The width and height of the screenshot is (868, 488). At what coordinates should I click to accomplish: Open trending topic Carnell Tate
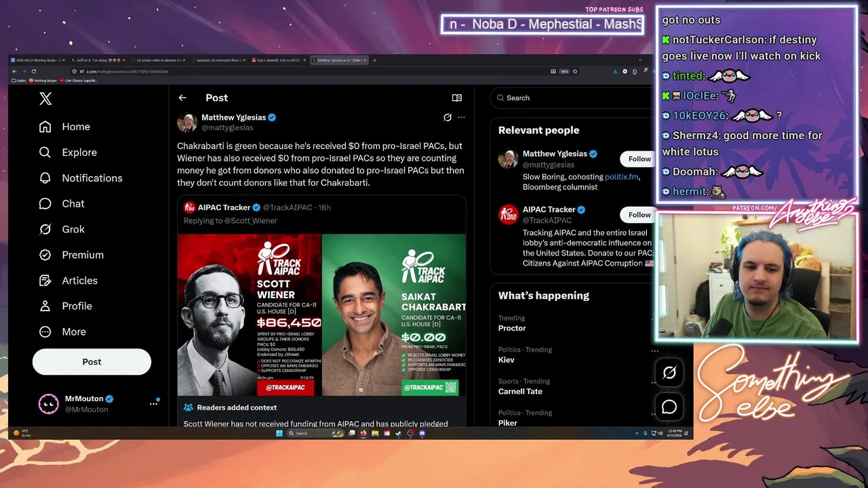[520, 391]
